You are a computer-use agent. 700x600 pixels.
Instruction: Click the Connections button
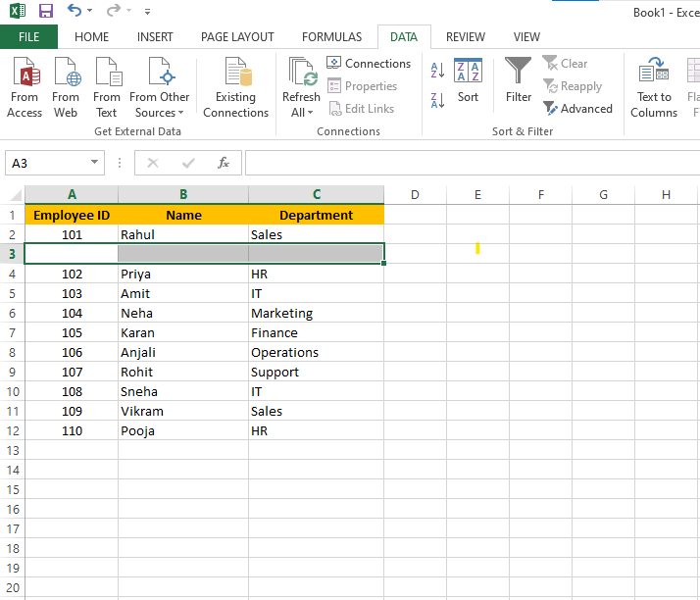(x=369, y=64)
